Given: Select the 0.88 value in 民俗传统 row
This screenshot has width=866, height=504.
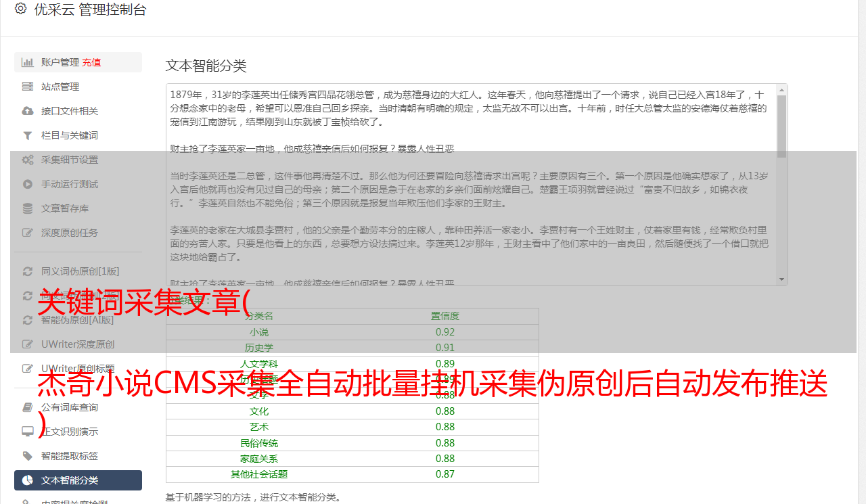Looking at the screenshot, I should pos(445,443).
